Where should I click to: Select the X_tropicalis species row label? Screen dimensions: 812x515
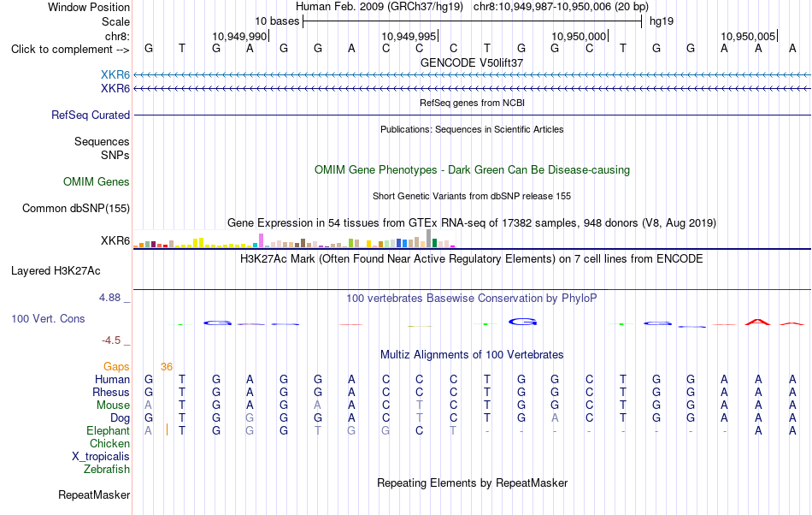pos(101,457)
